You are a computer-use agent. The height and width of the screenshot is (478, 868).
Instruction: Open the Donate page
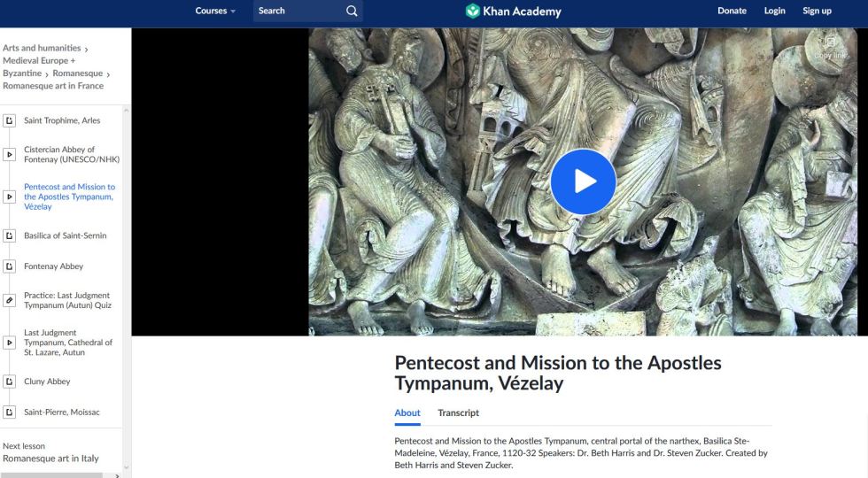[x=732, y=11]
